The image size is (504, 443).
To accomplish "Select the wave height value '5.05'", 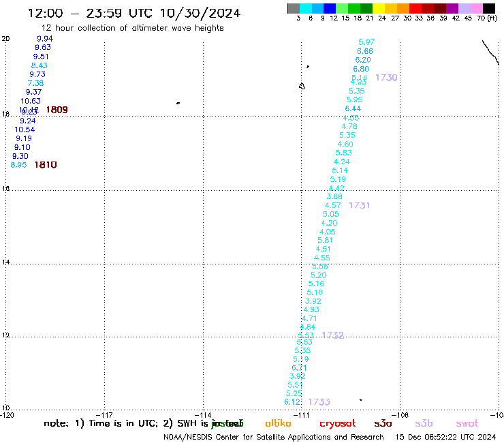I will coord(331,214).
